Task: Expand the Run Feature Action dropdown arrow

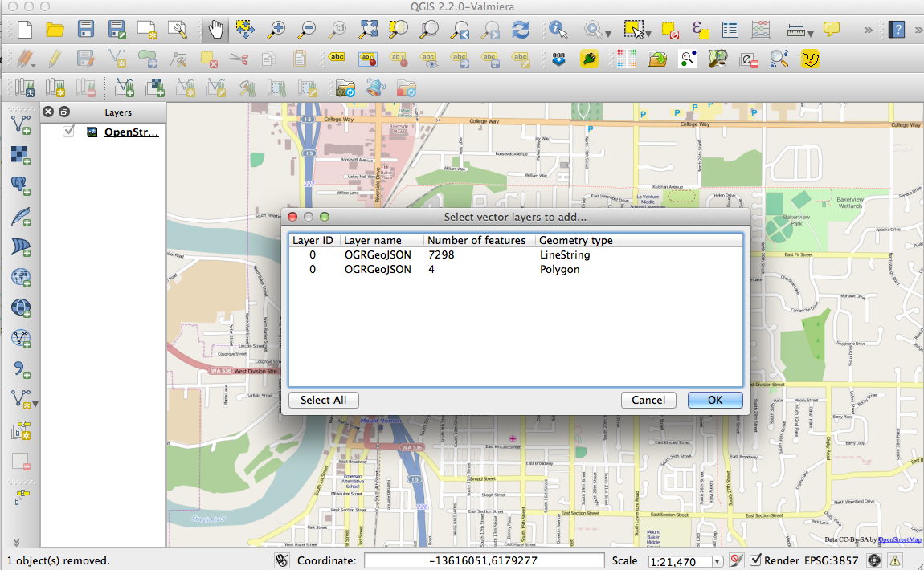Action: click(608, 34)
